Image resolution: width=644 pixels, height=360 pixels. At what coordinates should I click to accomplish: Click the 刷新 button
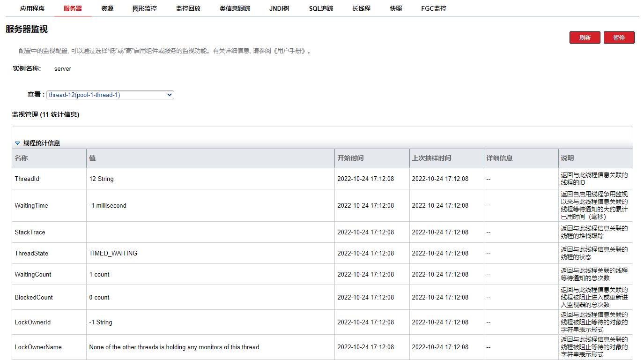(585, 37)
